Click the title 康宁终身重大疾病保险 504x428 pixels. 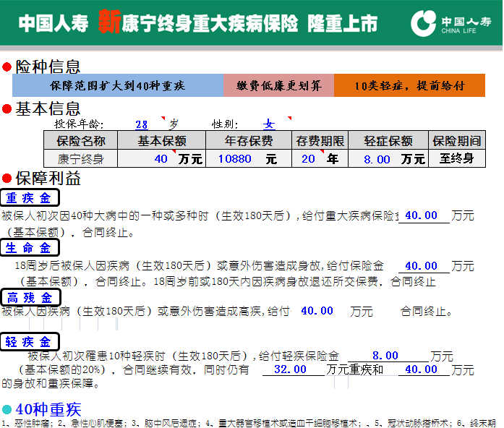(x=210, y=23)
